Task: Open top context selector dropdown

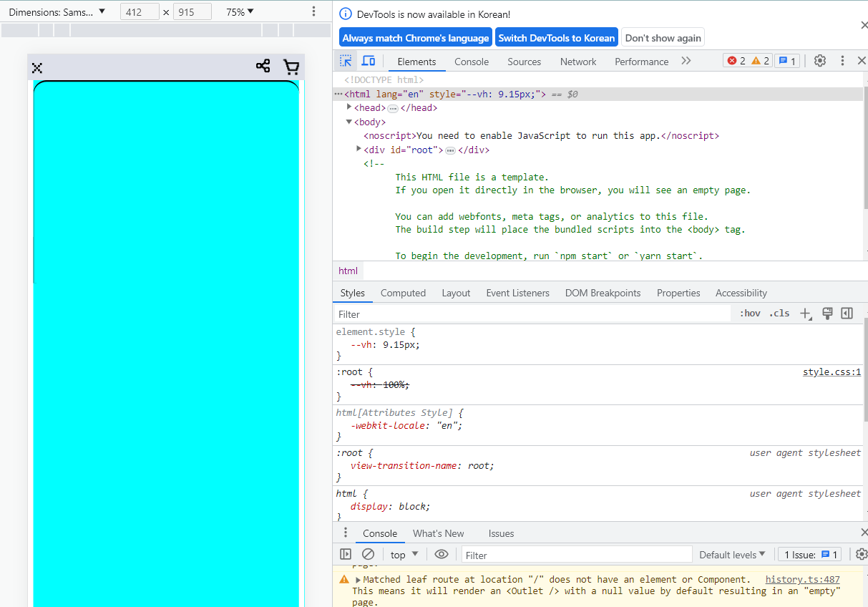Action: (x=404, y=555)
